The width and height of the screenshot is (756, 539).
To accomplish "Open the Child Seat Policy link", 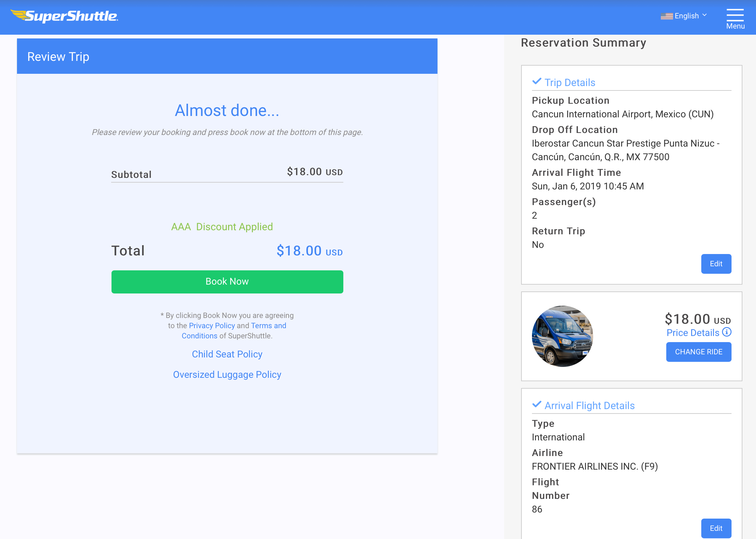I will (x=227, y=354).
